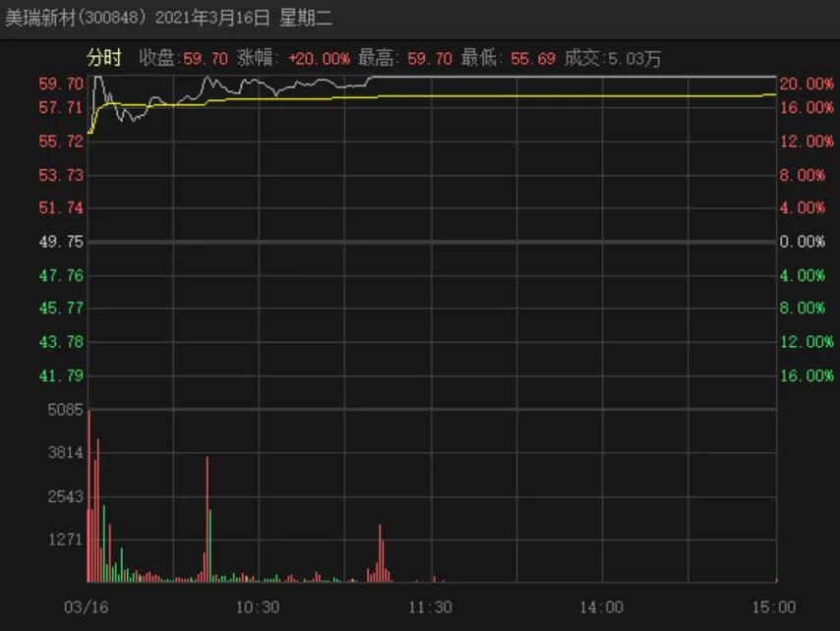Screen dimensions: 840x631
Task: Click the 55.72 price axis label
Action: (61, 142)
